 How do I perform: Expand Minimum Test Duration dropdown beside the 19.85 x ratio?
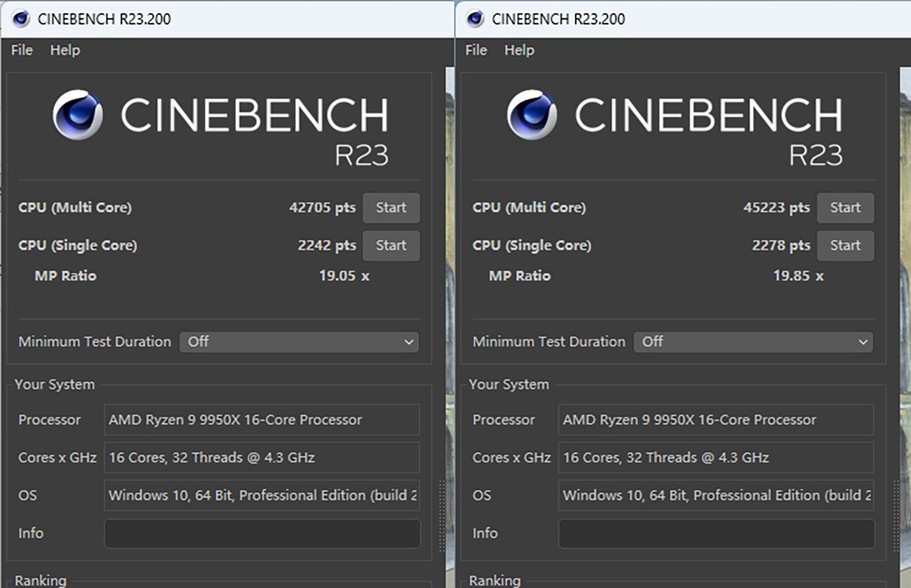coord(753,342)
